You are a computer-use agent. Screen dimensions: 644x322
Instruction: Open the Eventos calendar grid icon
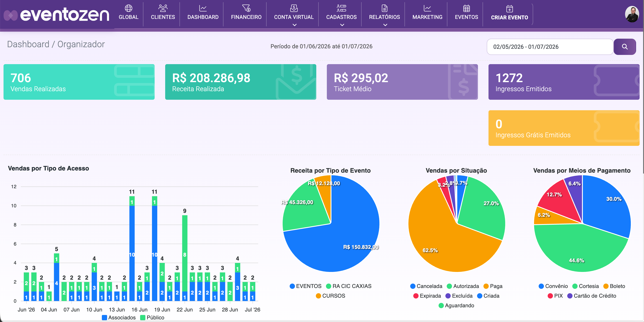[x=466, y=8]
